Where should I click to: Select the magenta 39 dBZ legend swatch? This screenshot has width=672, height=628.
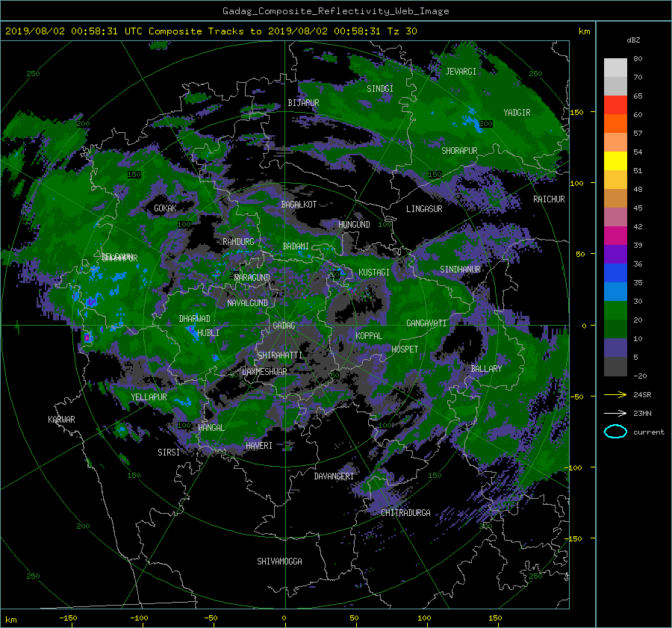pyautogui.click(x=615, y=236)
